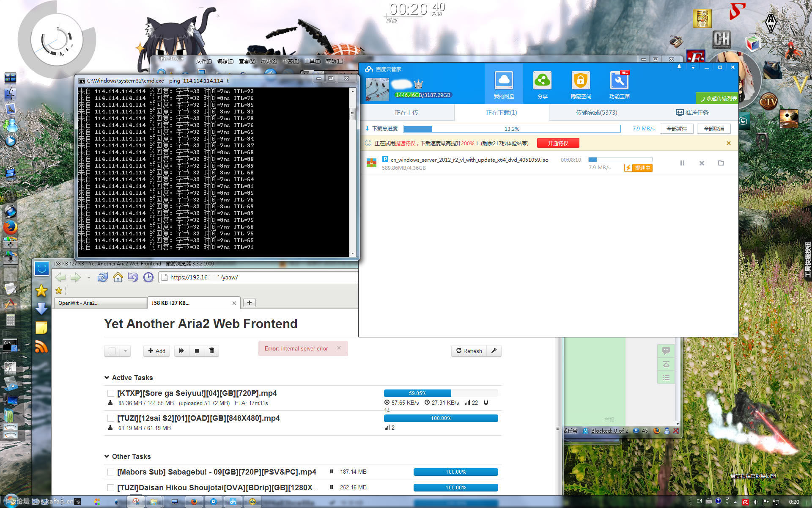
Task: Open yaaw settings wrench button
Action: tap(494, 351)
